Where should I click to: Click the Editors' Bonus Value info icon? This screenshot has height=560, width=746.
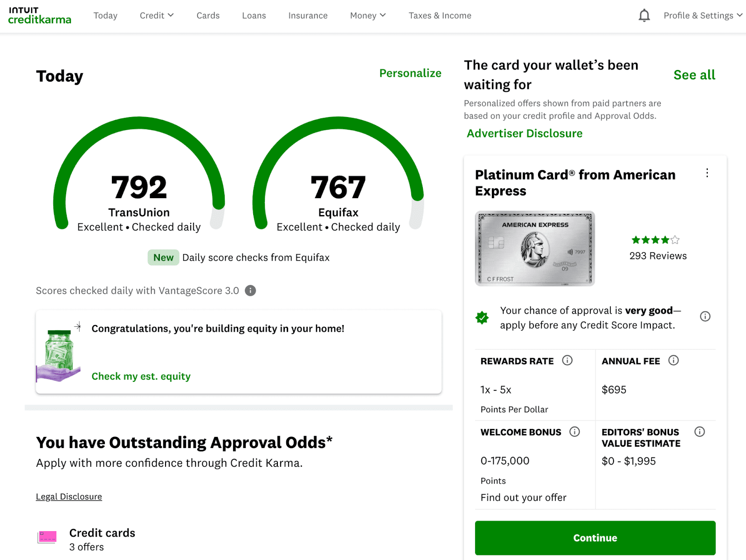point(699,432)
